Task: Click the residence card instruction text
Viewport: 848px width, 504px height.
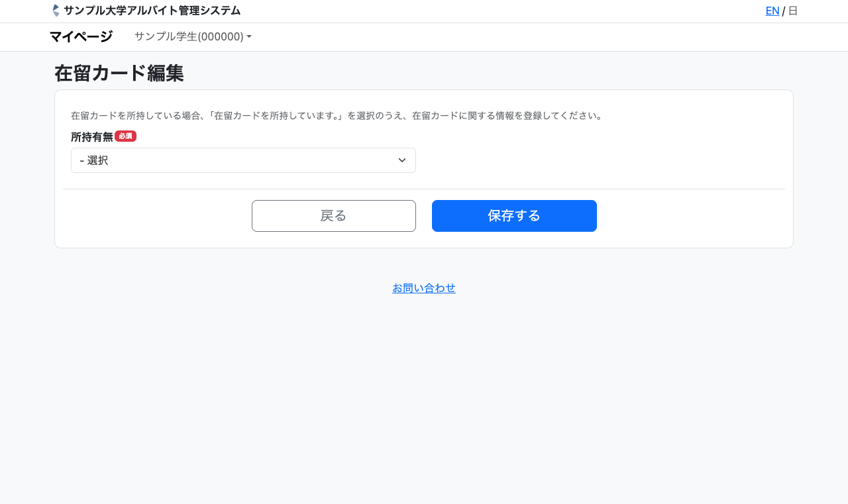Action: 337,115
